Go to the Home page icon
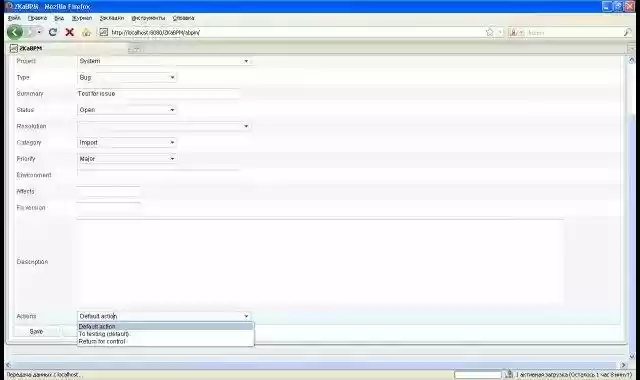 click(86, 32)
